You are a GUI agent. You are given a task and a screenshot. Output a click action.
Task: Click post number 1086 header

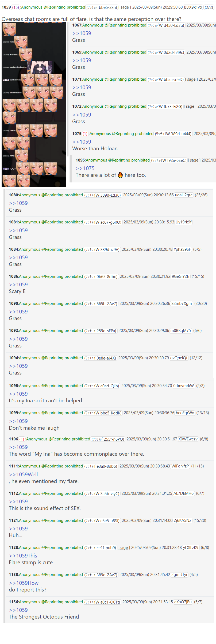click(13, 276)
